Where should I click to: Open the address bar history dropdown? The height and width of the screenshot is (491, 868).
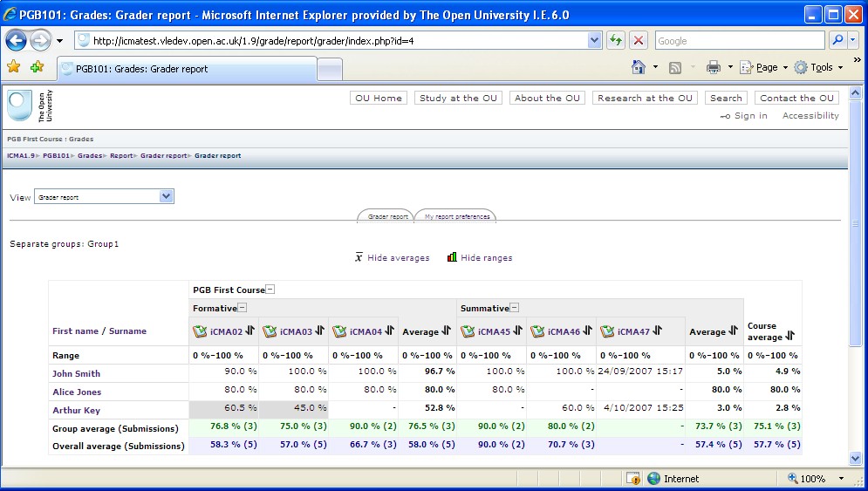pos(595,40)
